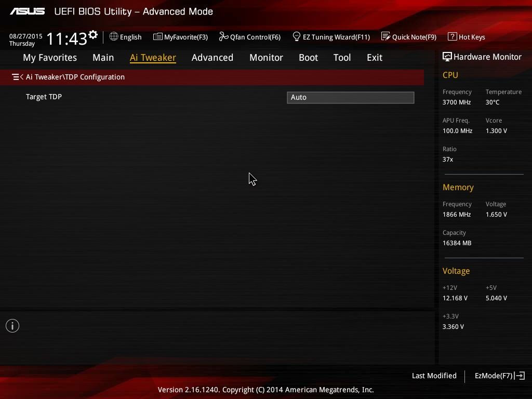This screenshot has height=399, width=532.
Task: Open the Target TDP Auto dropdown
Action: click(x=351, y=97)
